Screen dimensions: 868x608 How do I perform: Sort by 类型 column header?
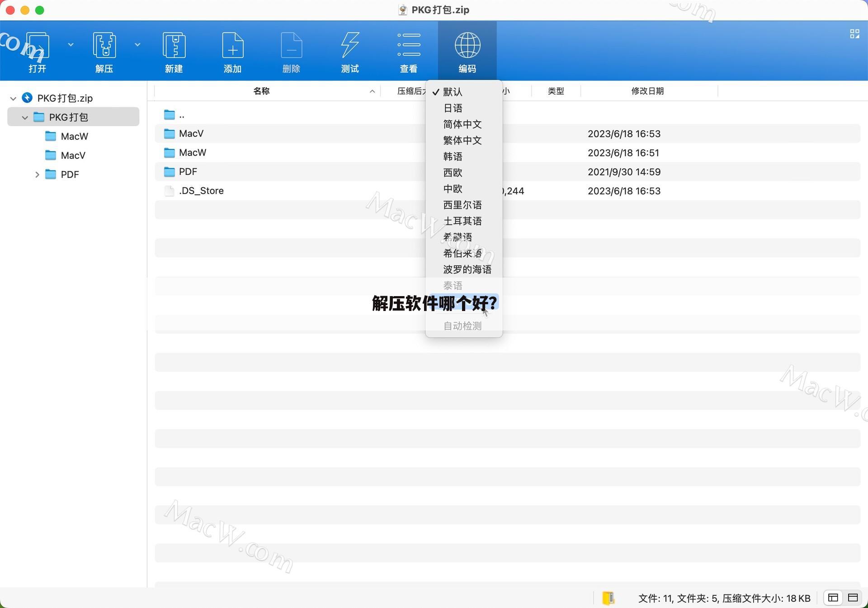(556, 91)
